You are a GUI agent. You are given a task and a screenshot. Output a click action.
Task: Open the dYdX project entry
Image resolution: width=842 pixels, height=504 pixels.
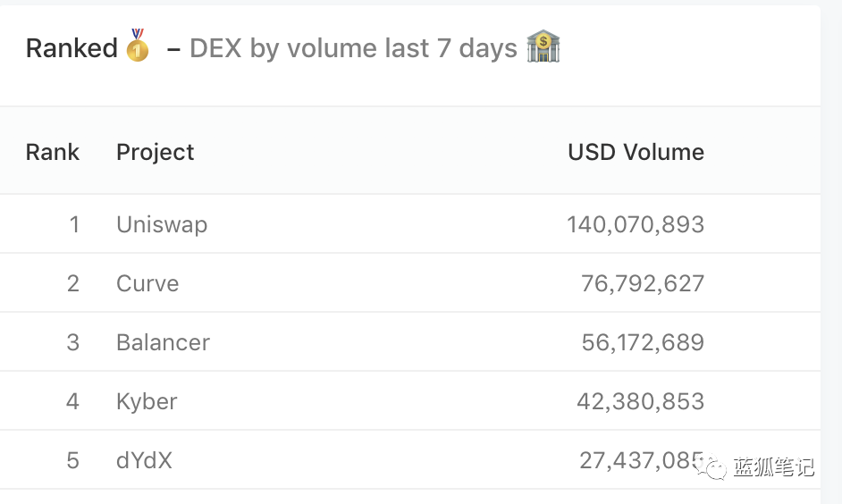[144, 460]
